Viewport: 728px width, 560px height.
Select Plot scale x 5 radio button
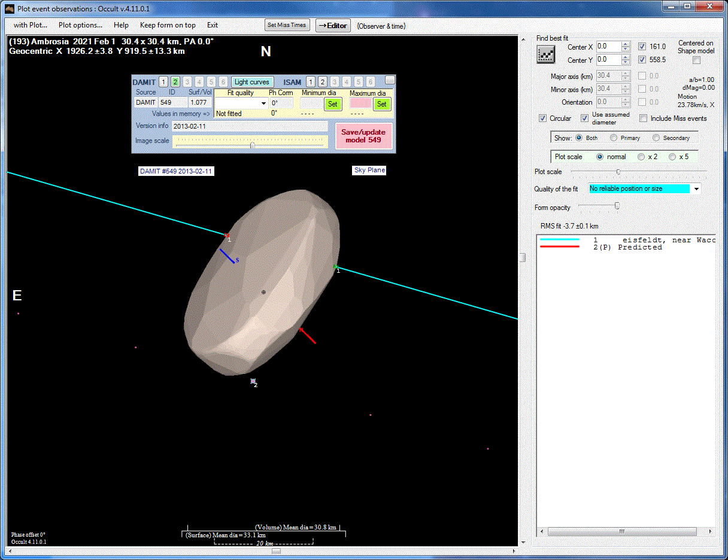click(672, 157)
